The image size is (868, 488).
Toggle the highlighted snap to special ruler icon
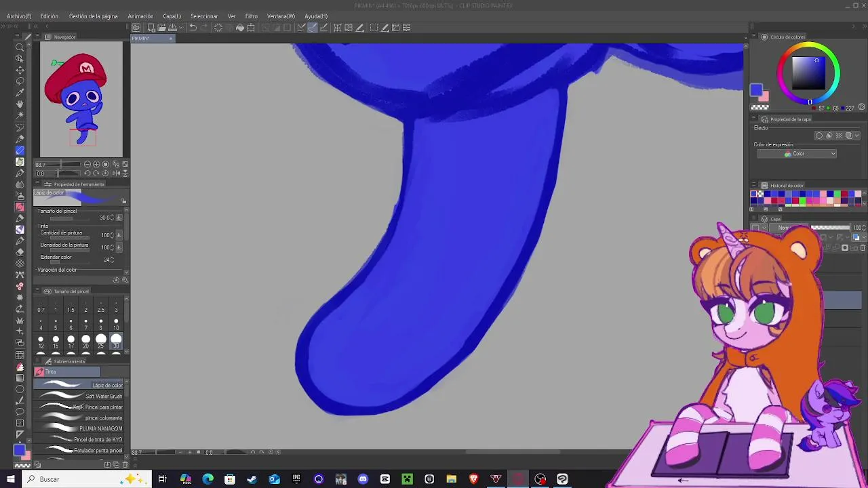tap(312, 28)
